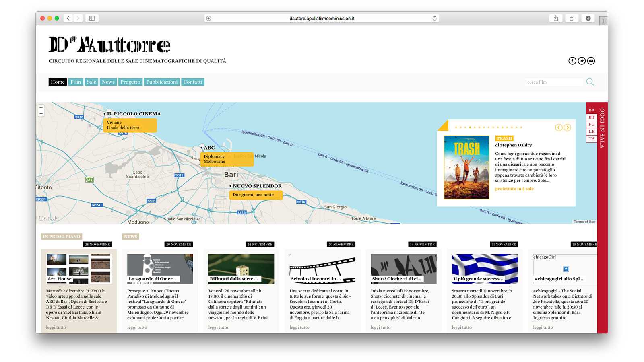This screenshot has width=644, height=362.
Task: Select the LE province tab
Action: pyautogui.click(x=591, y=132)
